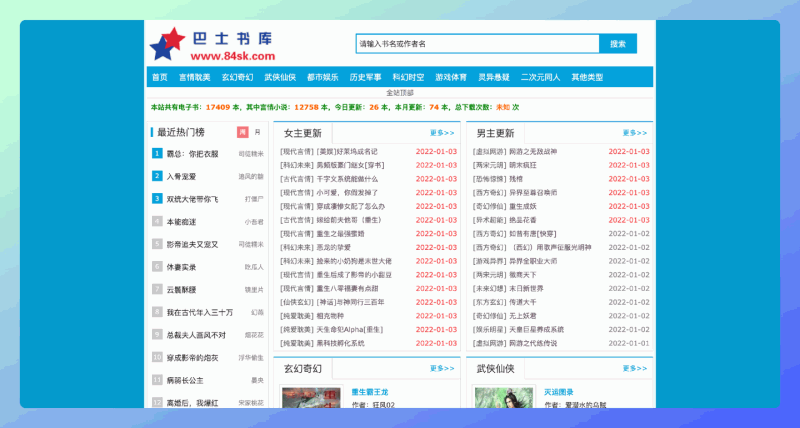Open the 武侠仙侠 nav category
The width and height of the screenshot is (800, 428).
click(280, 77)
